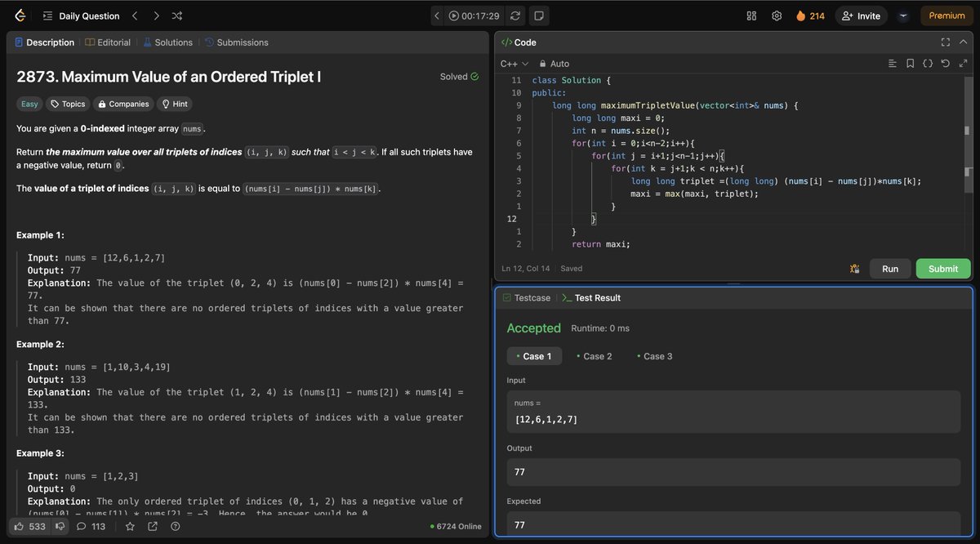Click the Accepted result text

coord(534,328)
